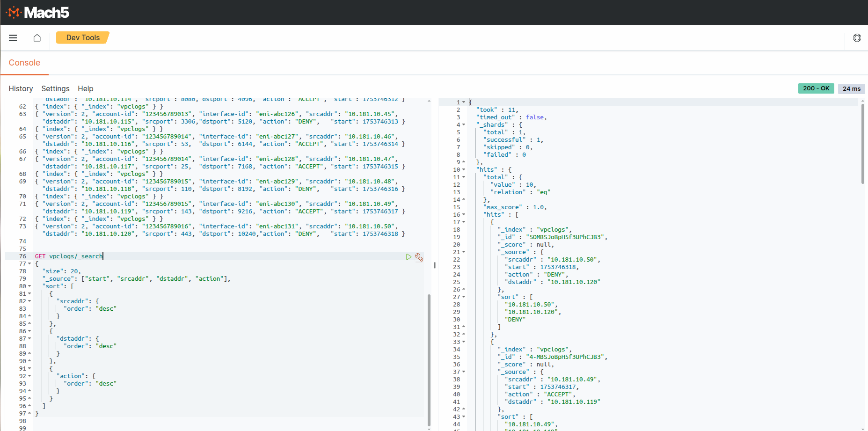Viewport: 868px width, 431px height.
Task: Collapse the _shards object in response
Action: [464, 125]
